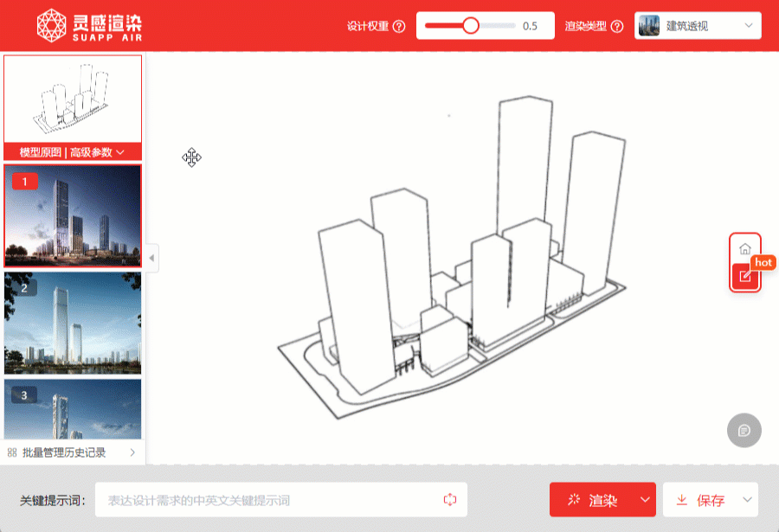Click the SUAPP AIR logo
Image resolution: width=779 pixels, height=532 pixels.
(x=90, y=26)
